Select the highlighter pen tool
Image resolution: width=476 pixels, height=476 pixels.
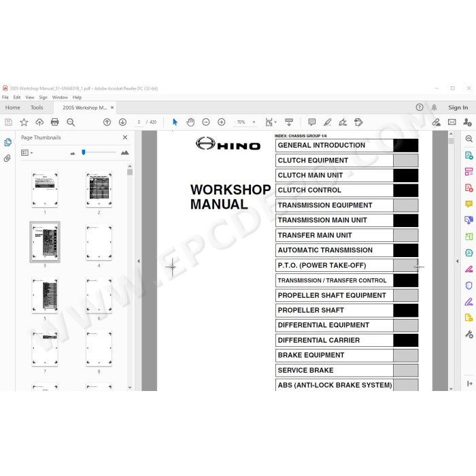coord(327,122)
